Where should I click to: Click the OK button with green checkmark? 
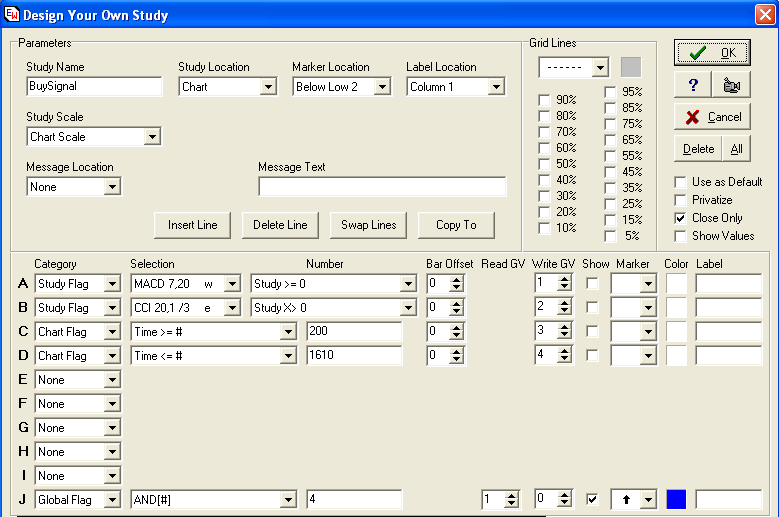[x=712, y=53]
